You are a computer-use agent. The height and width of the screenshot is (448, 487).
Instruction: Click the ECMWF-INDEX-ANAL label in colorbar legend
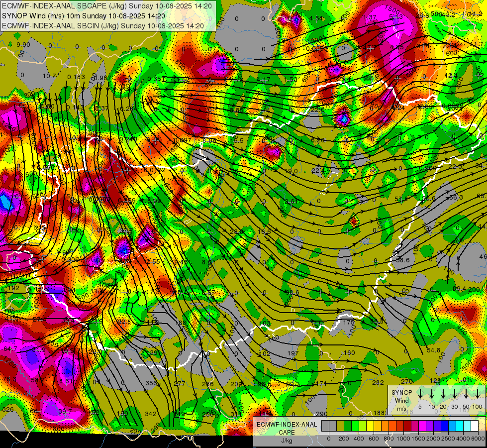(x=287, y=425)
